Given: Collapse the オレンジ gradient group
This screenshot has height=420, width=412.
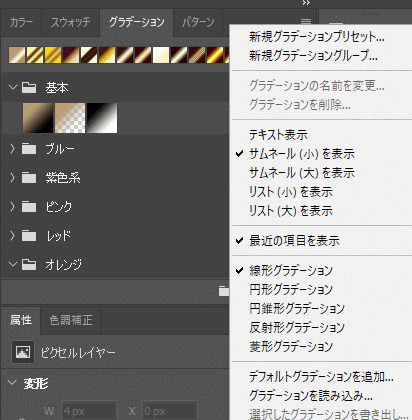Looking at the screenshot, I should pyautogui.click(x=13, y=264).
